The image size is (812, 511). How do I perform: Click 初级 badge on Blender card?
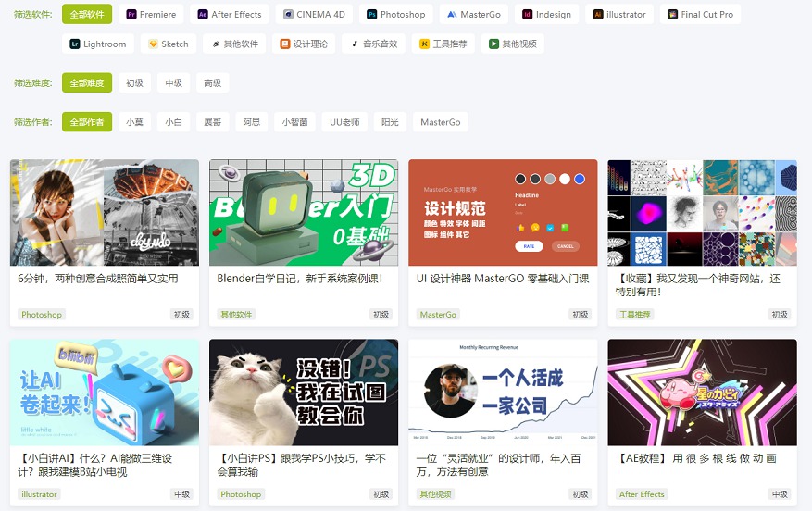click(381, 314)
